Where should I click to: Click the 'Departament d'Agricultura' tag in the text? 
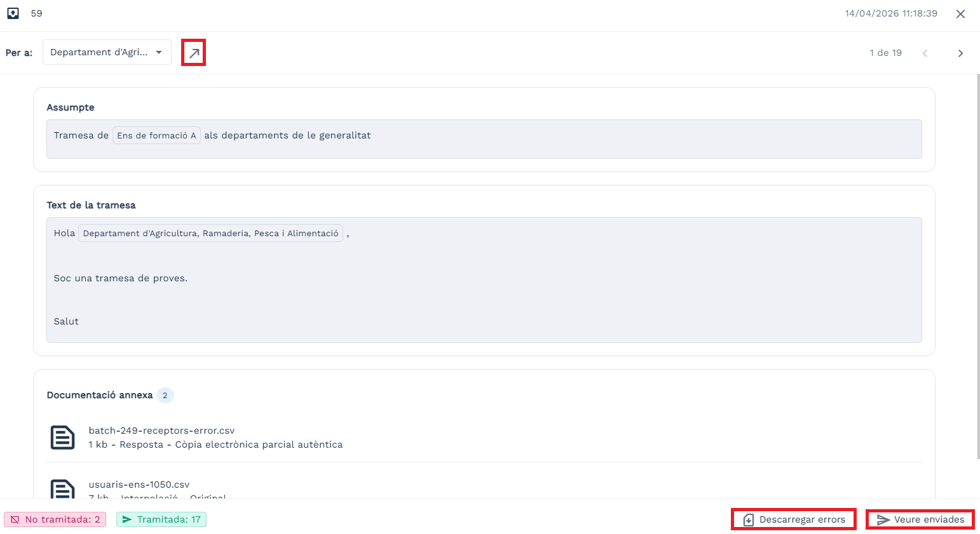tap(210, 233)
